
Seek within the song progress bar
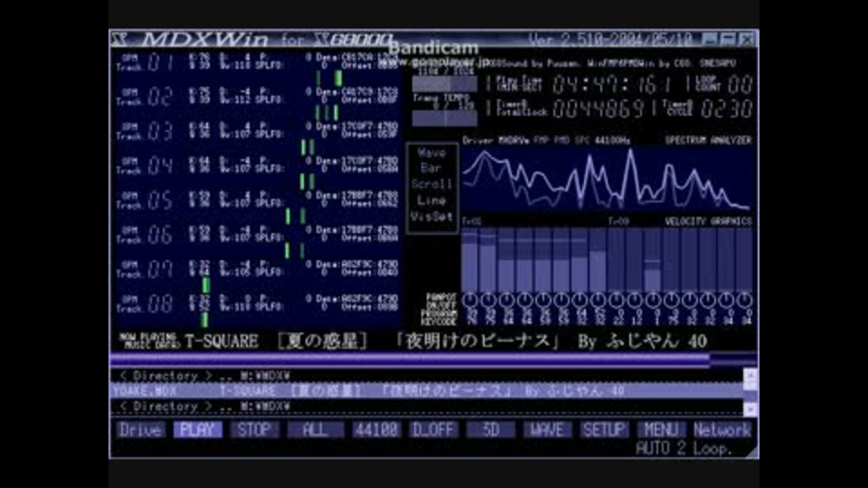coord(433,361)
